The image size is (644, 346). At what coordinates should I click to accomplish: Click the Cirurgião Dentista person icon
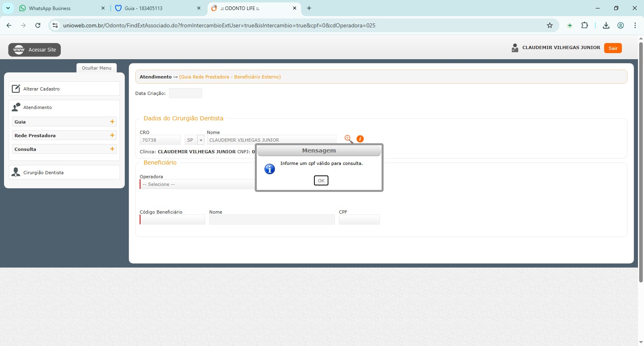[x=16, y=172]
